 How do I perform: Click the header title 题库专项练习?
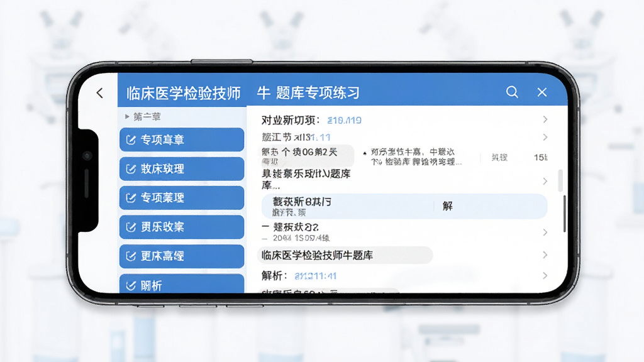(x=318, y=93)
